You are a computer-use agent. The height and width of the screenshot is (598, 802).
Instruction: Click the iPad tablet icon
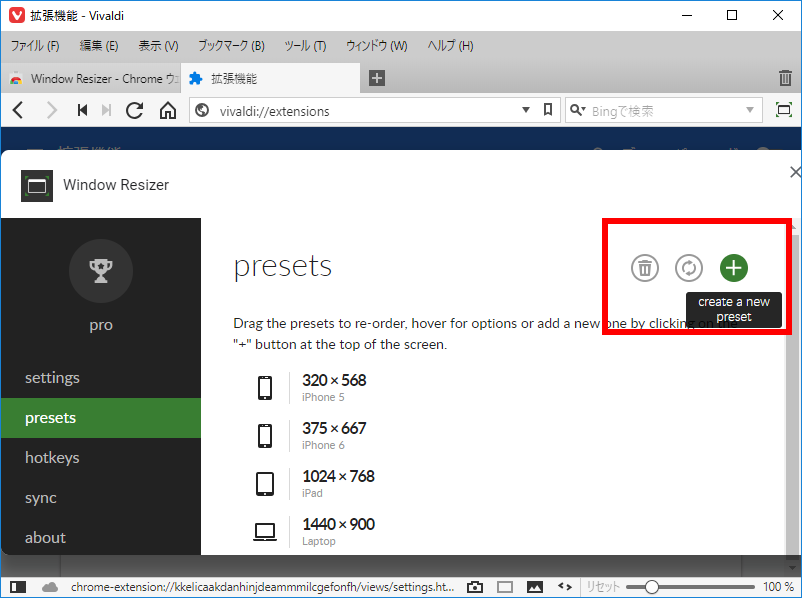265,483
